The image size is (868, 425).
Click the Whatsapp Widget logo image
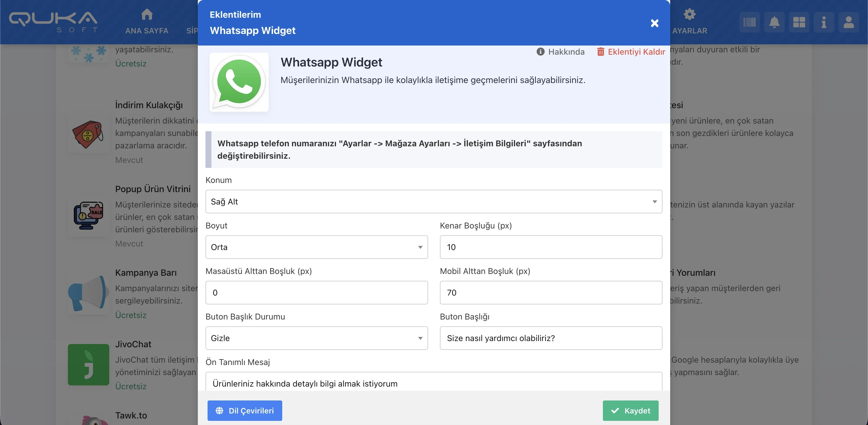point(239,82)
